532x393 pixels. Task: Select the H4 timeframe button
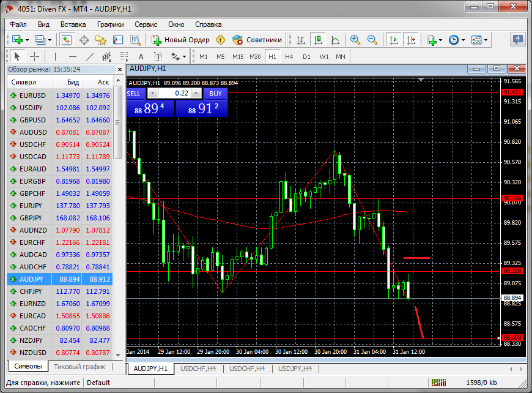coord(289,57)
